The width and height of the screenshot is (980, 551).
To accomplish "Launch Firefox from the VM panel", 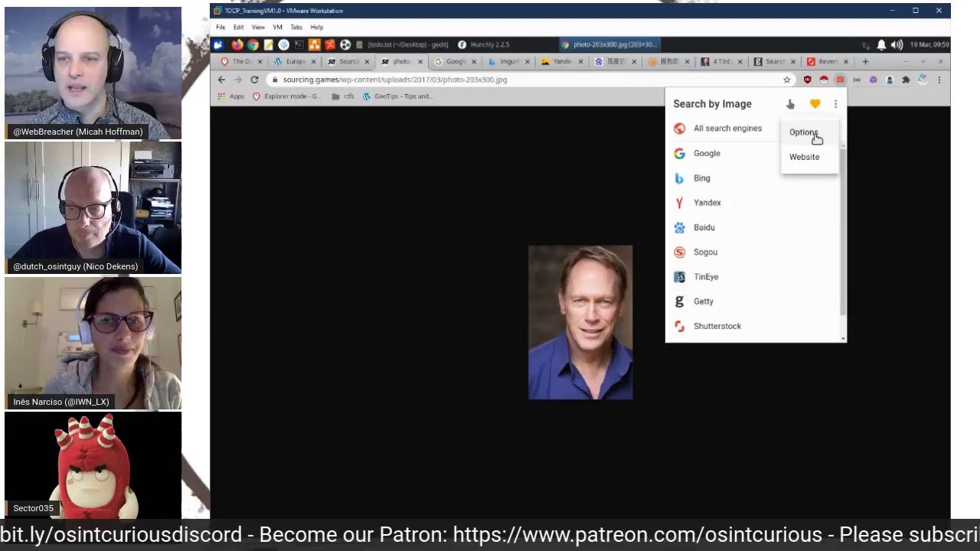I will coord(237,44).
